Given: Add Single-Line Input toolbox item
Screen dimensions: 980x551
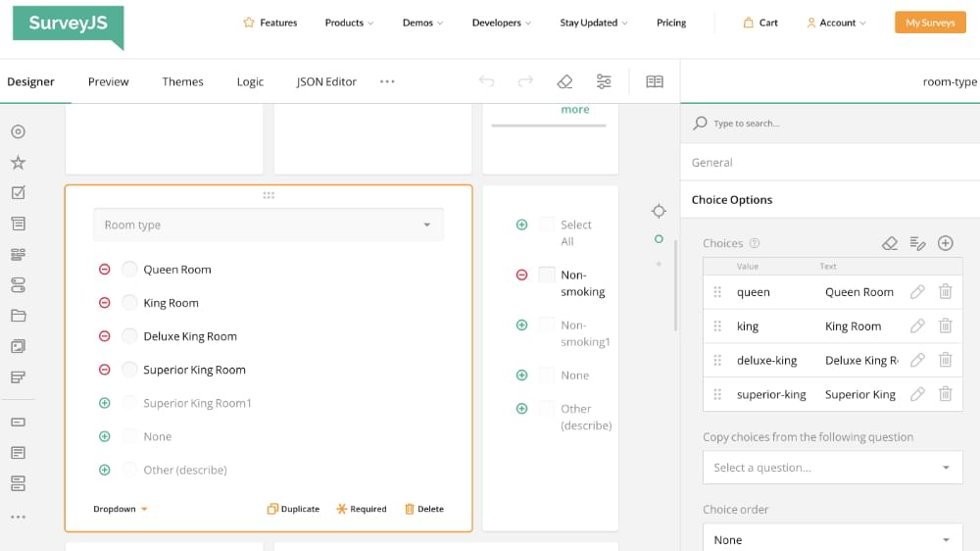Looking at the screenshot, I should (18, 423).
